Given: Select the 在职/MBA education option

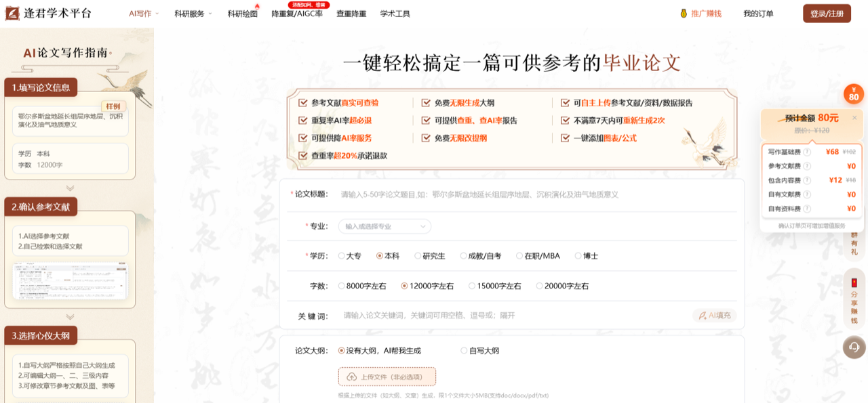Looking at the screenshot, I should 538,256.
